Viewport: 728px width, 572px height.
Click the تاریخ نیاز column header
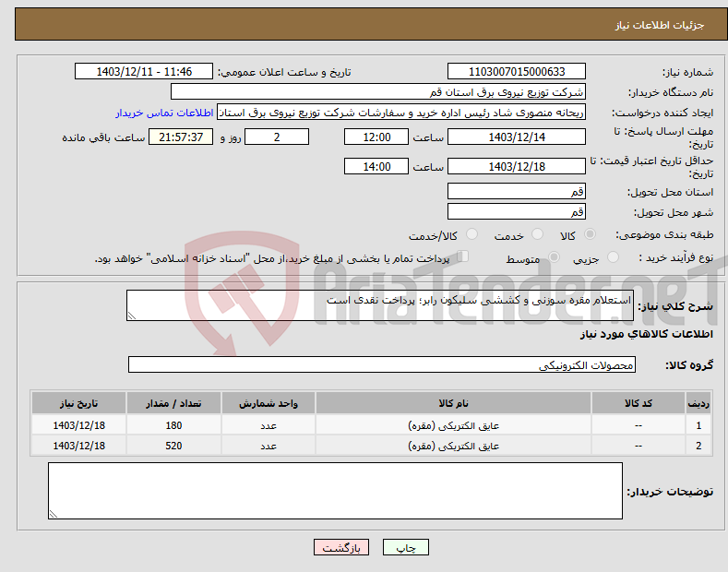[x=79, y=403]
